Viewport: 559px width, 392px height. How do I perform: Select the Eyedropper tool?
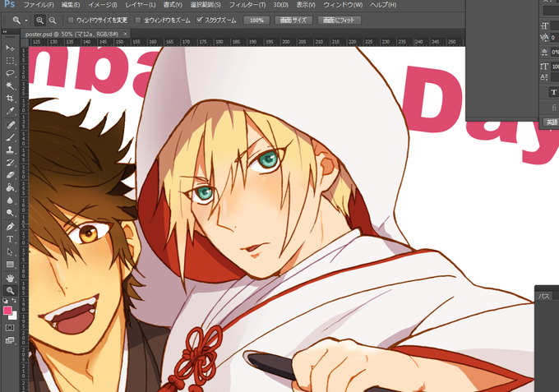pos(10,111)
